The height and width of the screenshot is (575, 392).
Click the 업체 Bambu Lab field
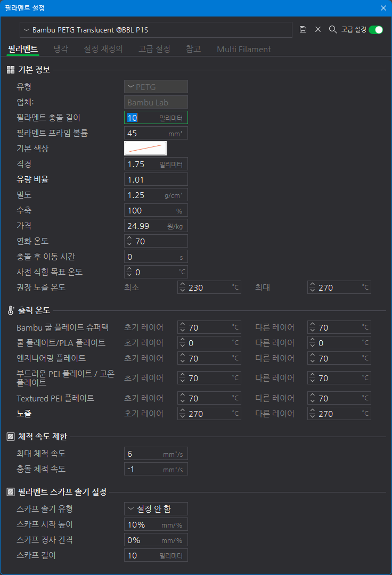tap(156, 102)
